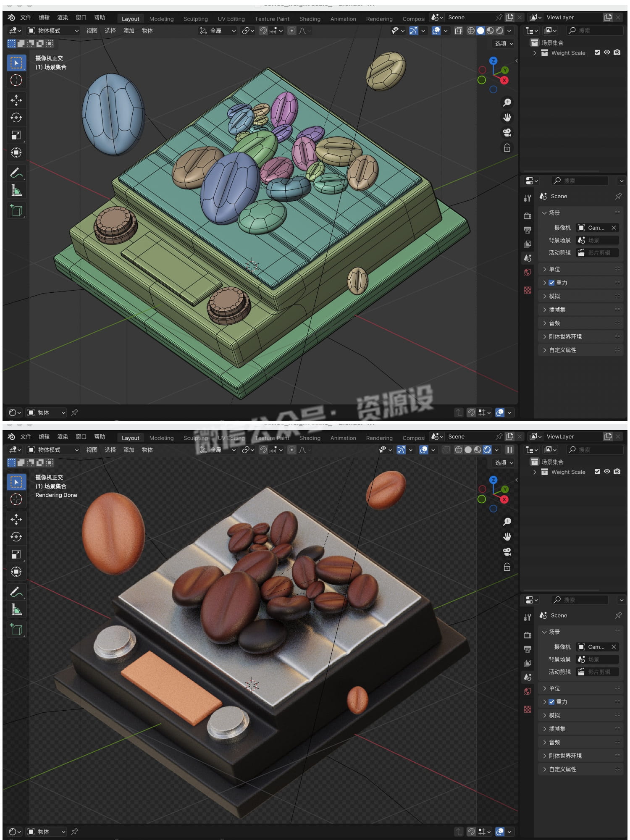Click the upper outliner 搜索 search field
Image resolution: width=630 pixels, height=840 pixels.
(x=594, y=31)
